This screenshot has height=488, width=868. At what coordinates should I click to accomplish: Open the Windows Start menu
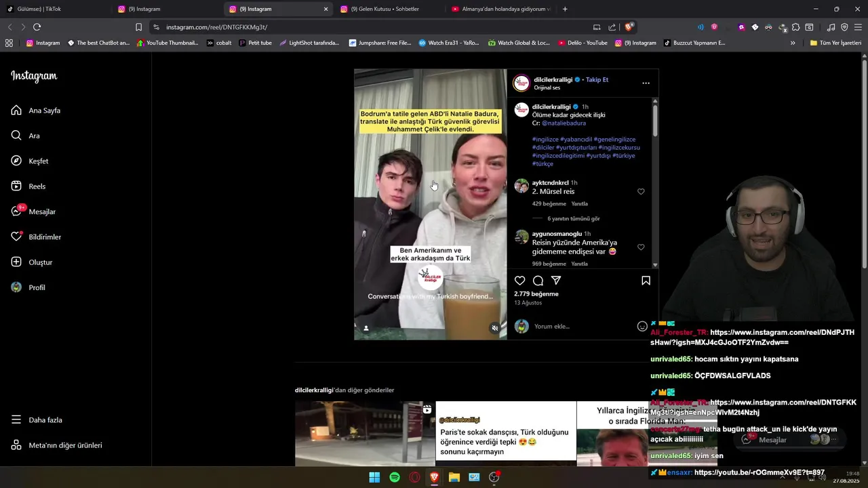click(374, 477)
